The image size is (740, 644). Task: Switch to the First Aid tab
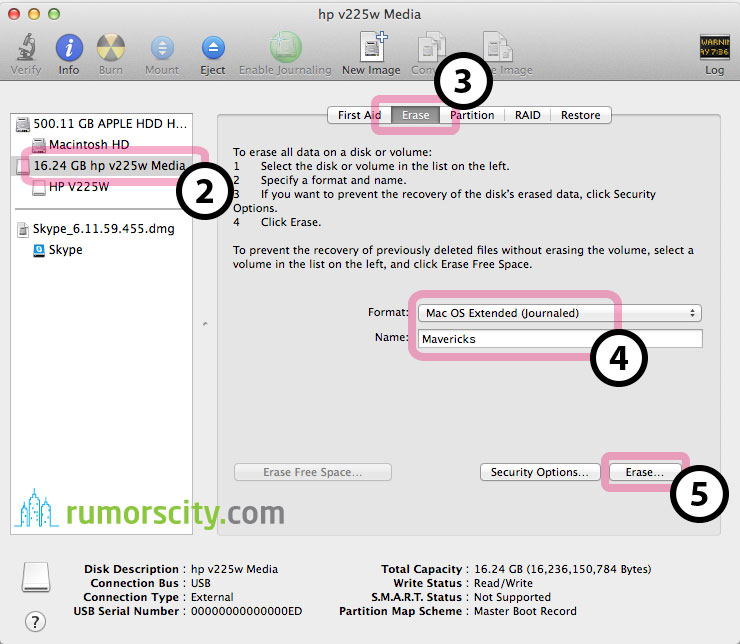pyautogui.click(x=359, y=115)
